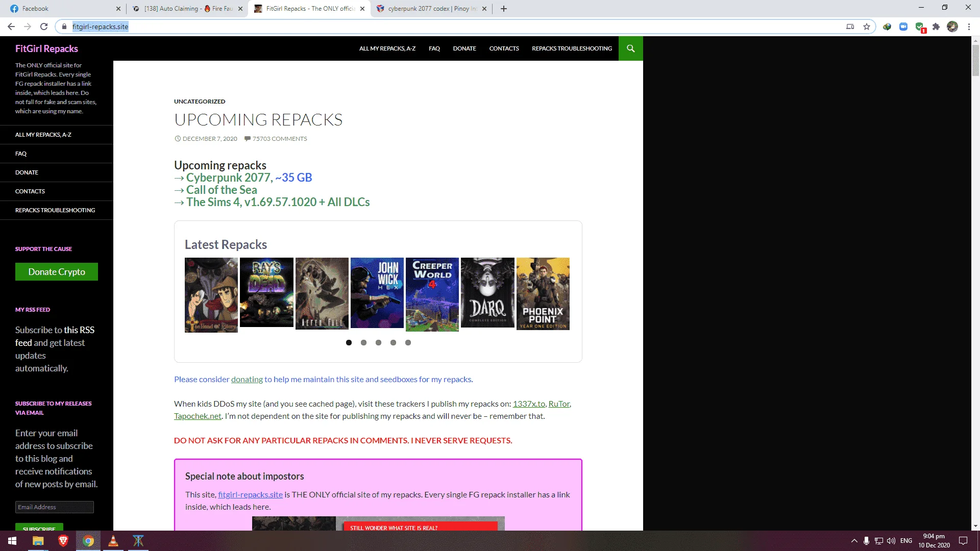The width and height of the screenshot is (980, 551).
Task: Select the third carousel dot
Action: (378, 343)
